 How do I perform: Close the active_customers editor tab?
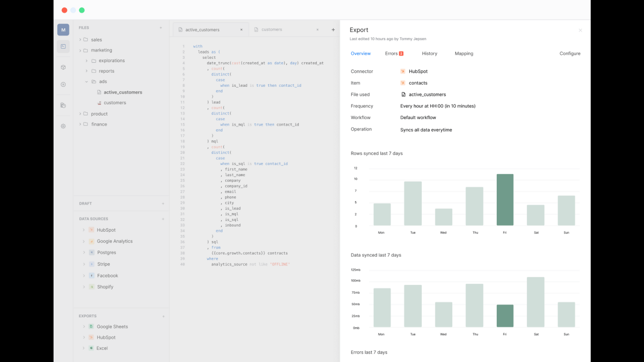click(x=242, y=30)
